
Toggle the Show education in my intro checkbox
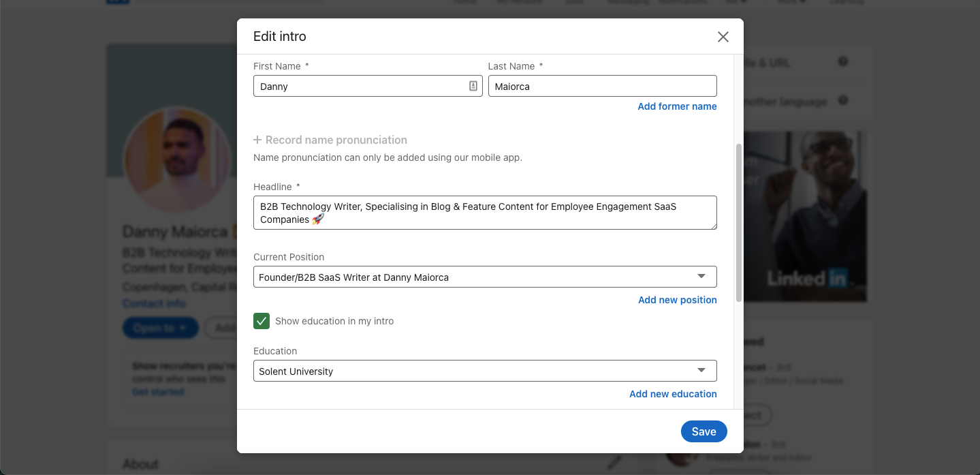click(x=262, y=321)
